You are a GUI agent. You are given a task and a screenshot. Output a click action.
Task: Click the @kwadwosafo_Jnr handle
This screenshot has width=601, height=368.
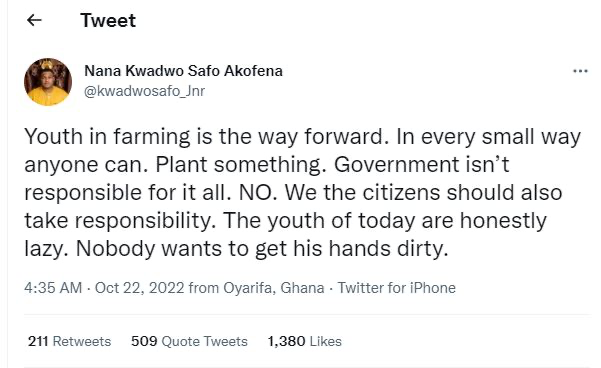tap(144, 91)
